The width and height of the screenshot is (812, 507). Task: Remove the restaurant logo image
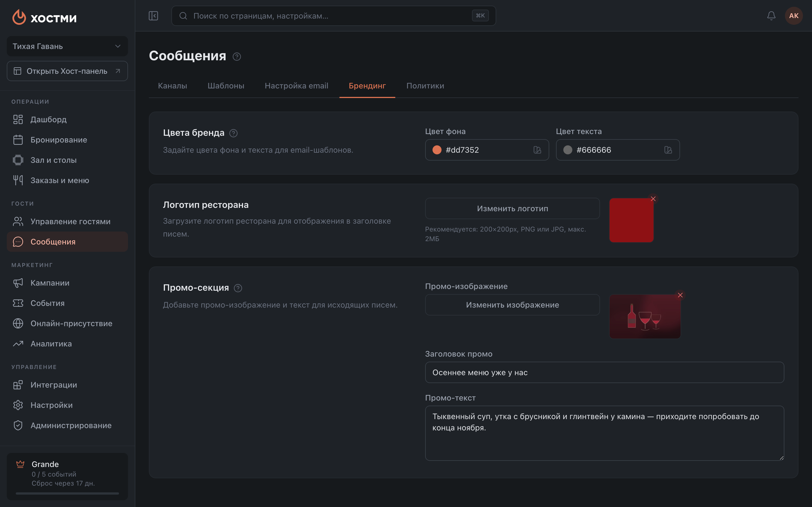[x=653, y=199]
